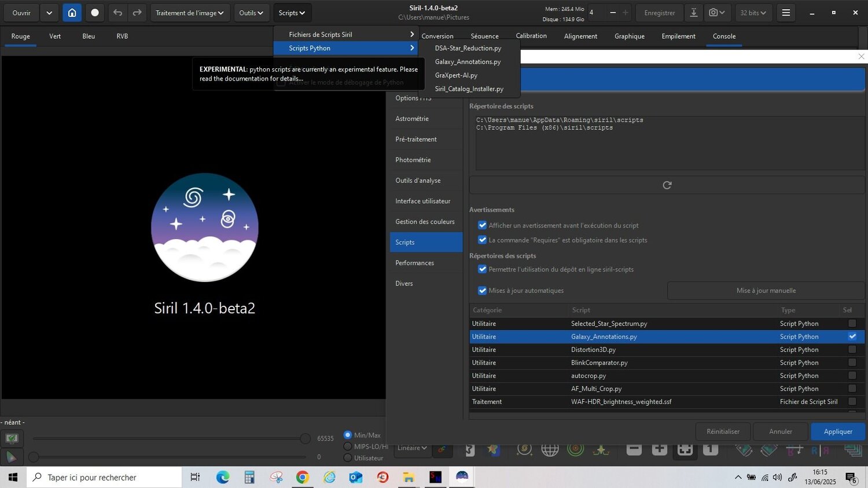Image resolution: width=868 pixels, height=488 pixels.
Task: Expand the Fichiers de Scripts Siril submenu
Action: pos(346,35)
